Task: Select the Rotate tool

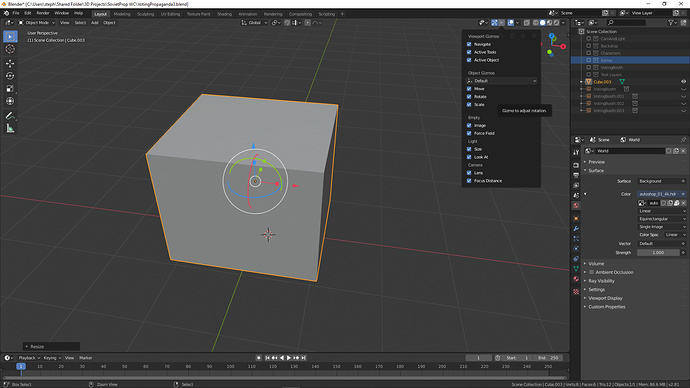Action: point(10,76)
